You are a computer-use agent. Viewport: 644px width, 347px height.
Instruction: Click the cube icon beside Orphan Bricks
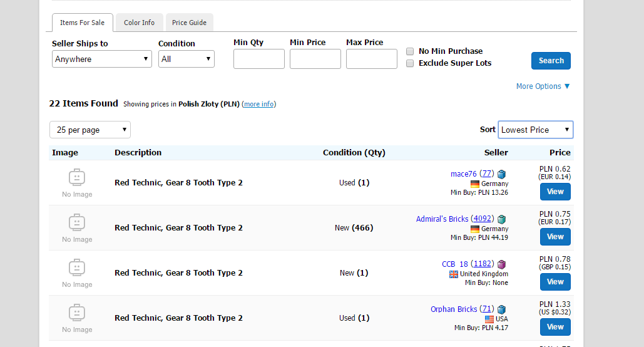501,309
